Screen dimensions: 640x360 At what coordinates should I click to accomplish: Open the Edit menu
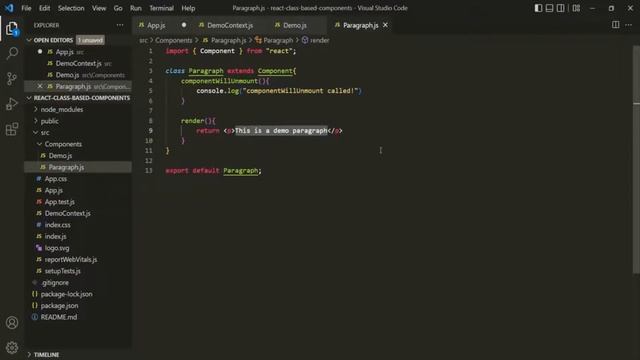tap(44, 8)
